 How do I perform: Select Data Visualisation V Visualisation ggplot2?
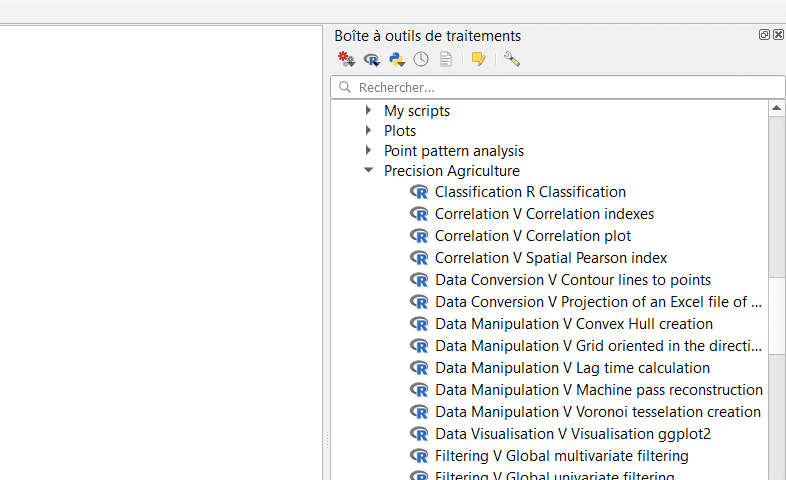(573, 434)
